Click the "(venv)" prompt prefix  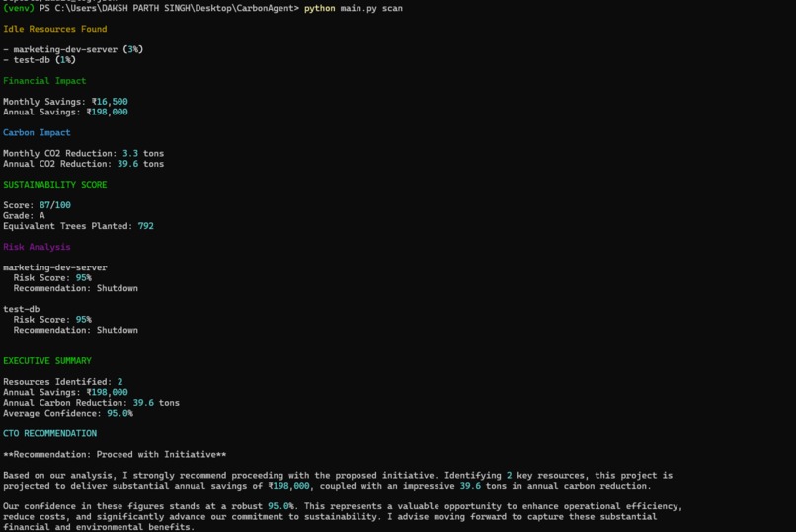pyautogui.click(x=19, y=8)
